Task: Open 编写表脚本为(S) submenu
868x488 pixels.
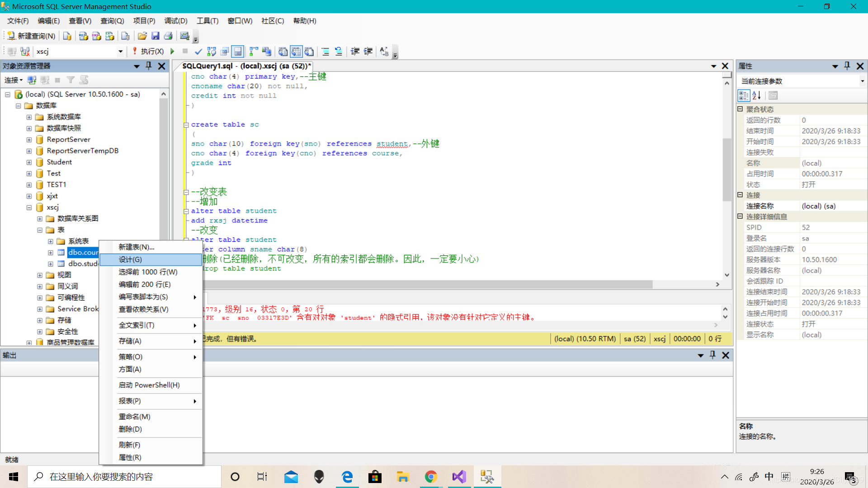Action: [x=151, y=297]
